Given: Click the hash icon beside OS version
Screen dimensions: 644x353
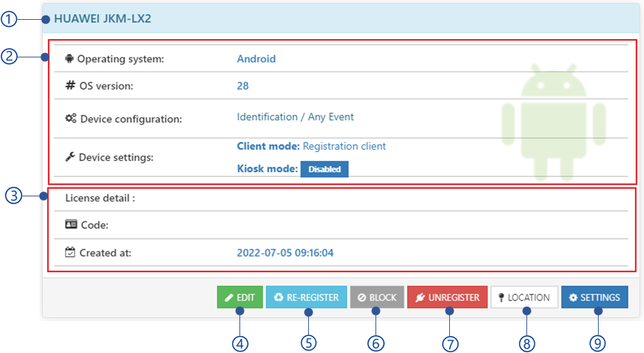Looking at the screenshot, I should pyautogui.click(x=70, y=85).
